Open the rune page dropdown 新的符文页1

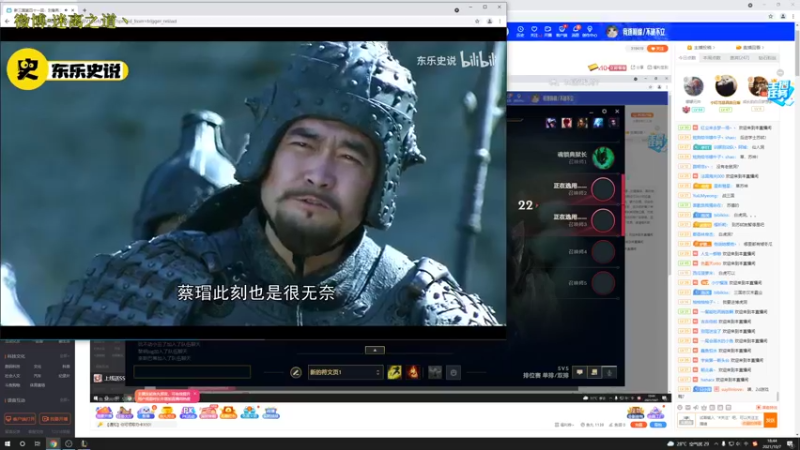(345, 372)
